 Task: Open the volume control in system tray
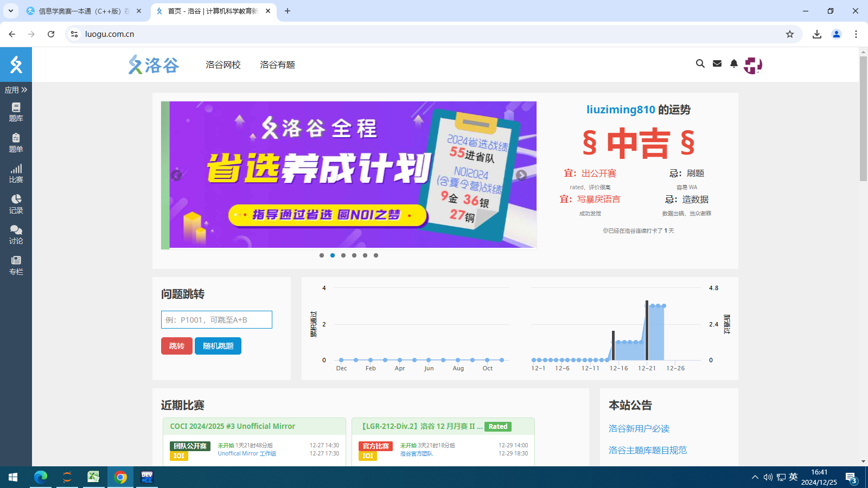768,477
